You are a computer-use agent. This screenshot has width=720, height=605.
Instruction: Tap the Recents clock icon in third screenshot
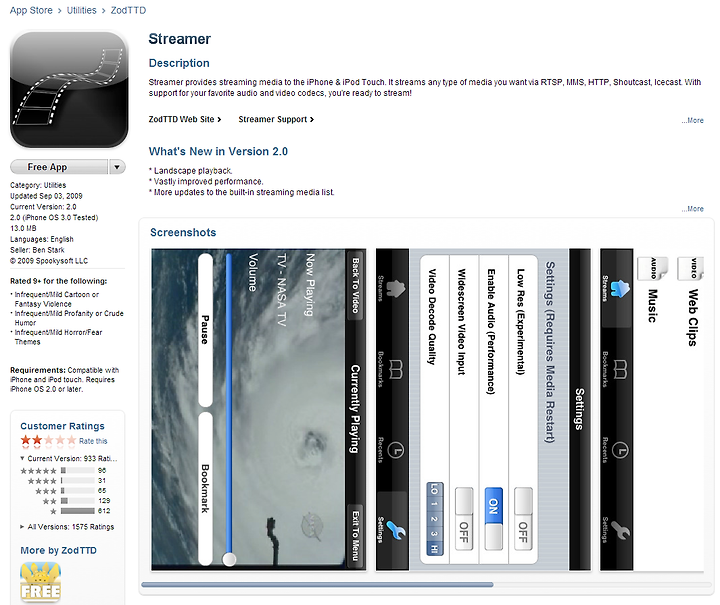click(620, 450)
